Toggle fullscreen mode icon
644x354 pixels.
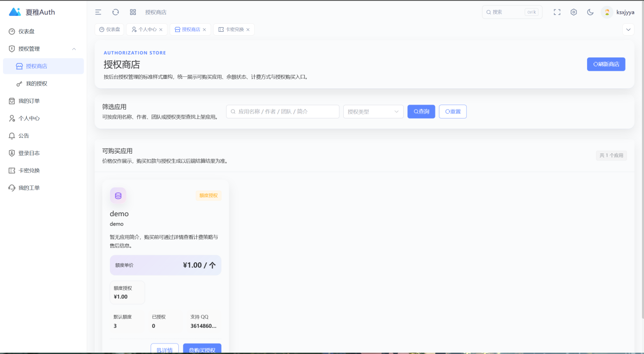click(x=557, y=12)
